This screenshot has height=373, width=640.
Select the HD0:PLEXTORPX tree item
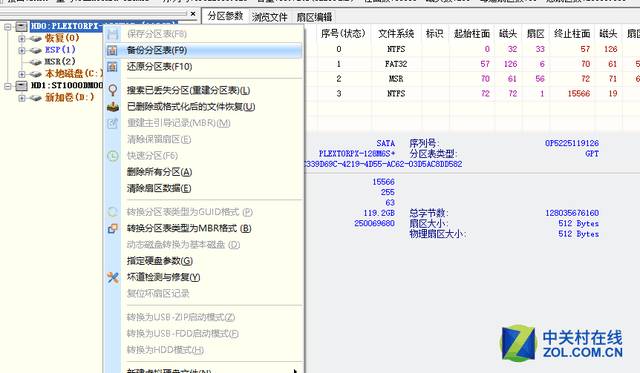click(x=67, y=26)
